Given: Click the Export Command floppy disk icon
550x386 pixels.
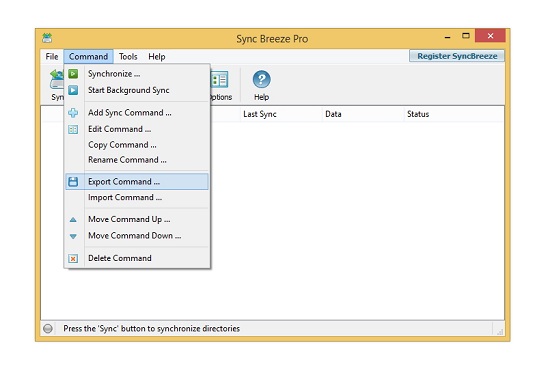Looking at the screenshot, I should (x=73, y=182).
